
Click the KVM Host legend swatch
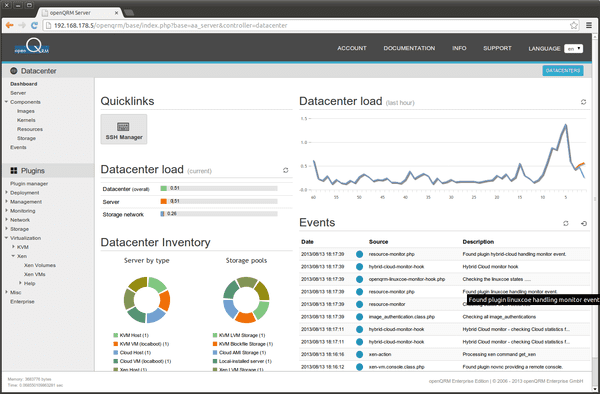pyautogui.click(x=116, y=335)
